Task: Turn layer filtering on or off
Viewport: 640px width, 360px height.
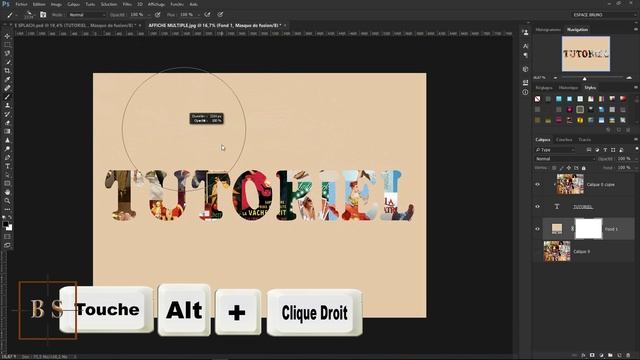Action: (637, 149)
